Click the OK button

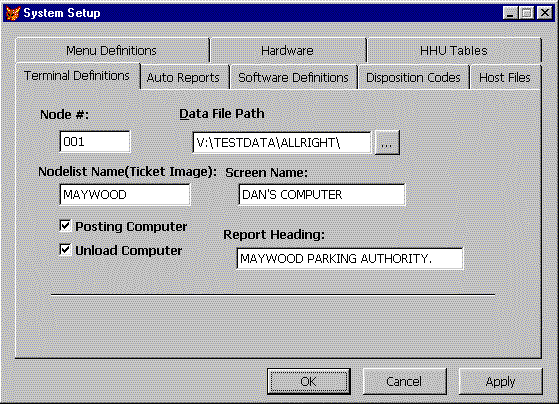[309, 382]
